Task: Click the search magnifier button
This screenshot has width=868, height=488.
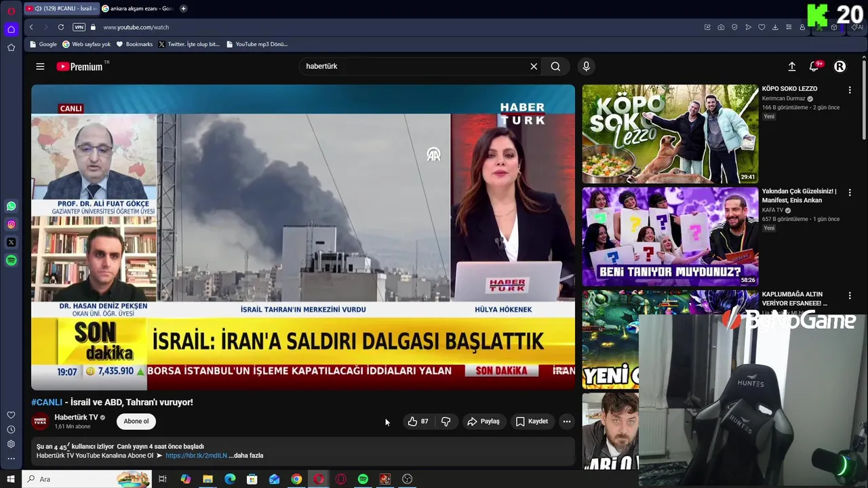Action: [x=555, y=66]
